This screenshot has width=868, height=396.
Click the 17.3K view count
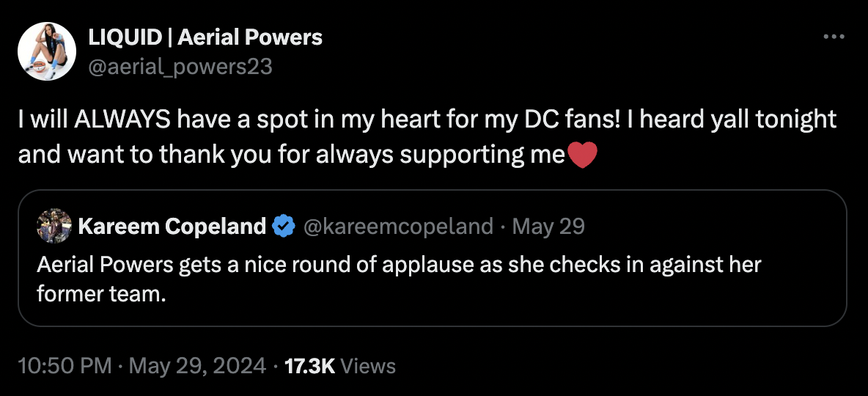click(x=309, y=365)
